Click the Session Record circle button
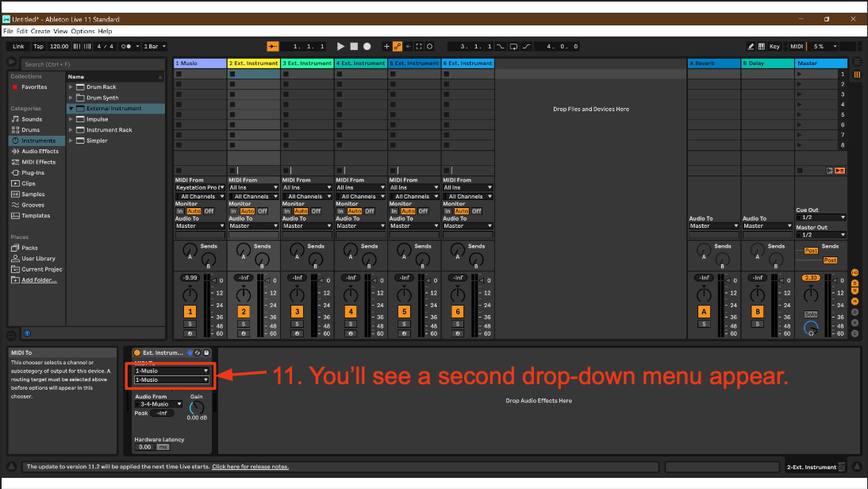This screenshot has width=868, height=489. (429, 47)
